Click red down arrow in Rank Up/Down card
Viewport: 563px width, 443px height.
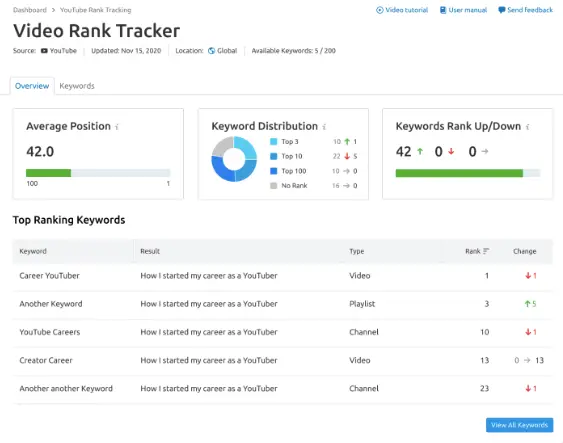pyautogui.click(x=451, y=151)
